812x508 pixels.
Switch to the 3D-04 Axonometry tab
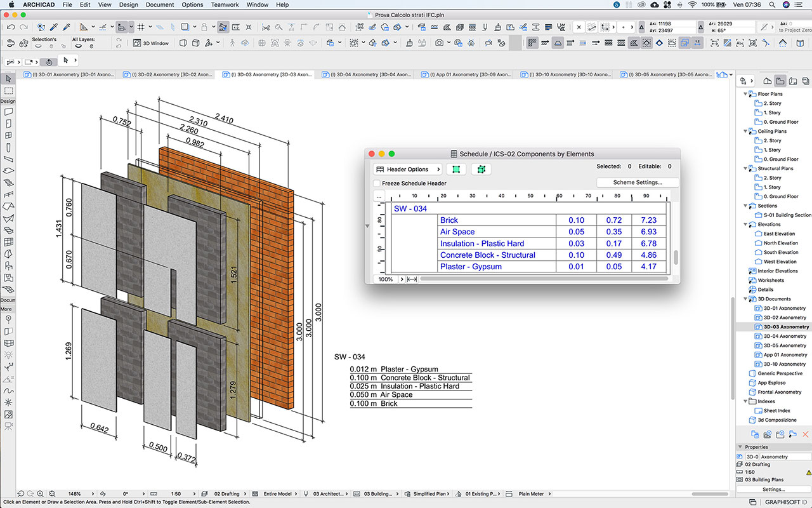[x=367, y=74]
